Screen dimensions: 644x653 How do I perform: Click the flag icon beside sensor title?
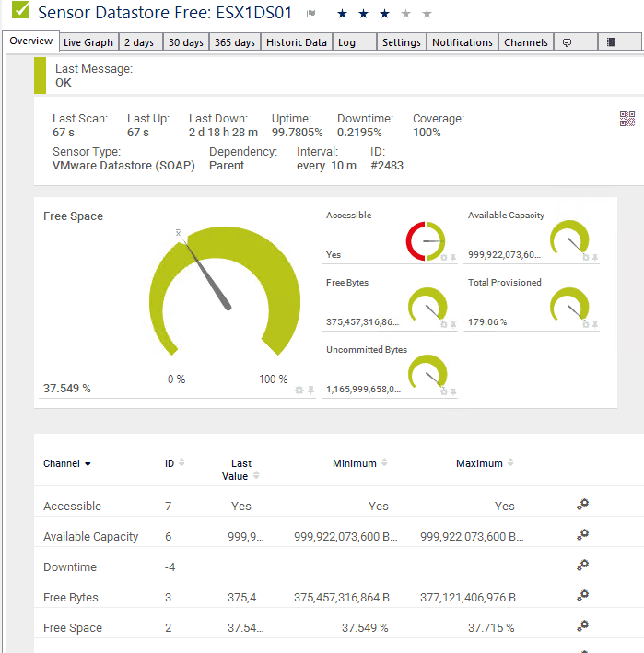click(311, 14)
